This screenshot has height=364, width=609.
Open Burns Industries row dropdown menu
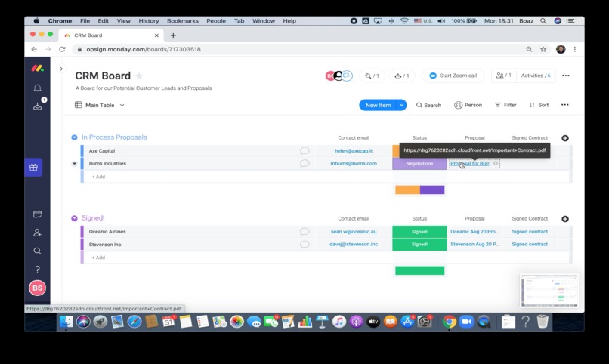point(74,163)
